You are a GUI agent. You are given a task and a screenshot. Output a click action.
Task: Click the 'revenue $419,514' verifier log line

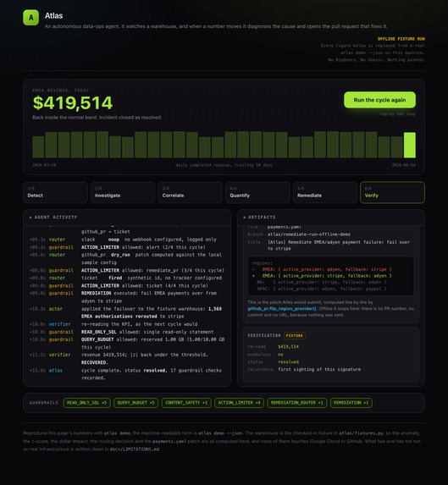pos(127,359)
